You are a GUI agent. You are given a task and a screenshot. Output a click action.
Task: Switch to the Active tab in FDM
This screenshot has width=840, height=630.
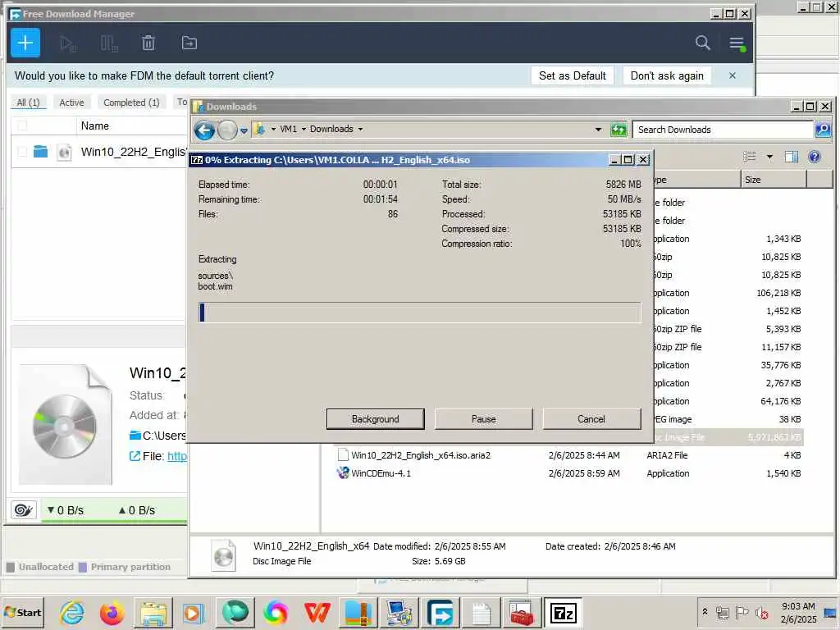tap(71, 102)
